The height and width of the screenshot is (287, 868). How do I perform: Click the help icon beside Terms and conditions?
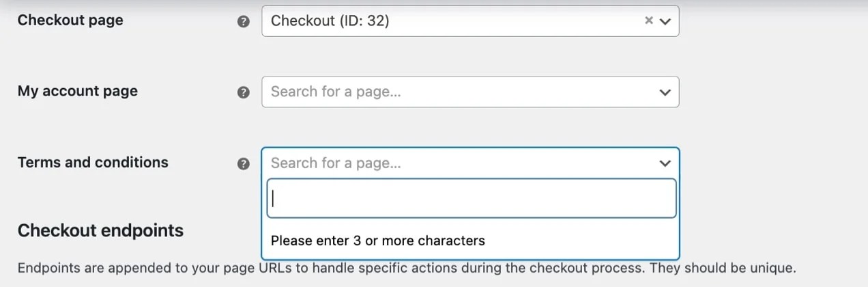pos(243,164)
